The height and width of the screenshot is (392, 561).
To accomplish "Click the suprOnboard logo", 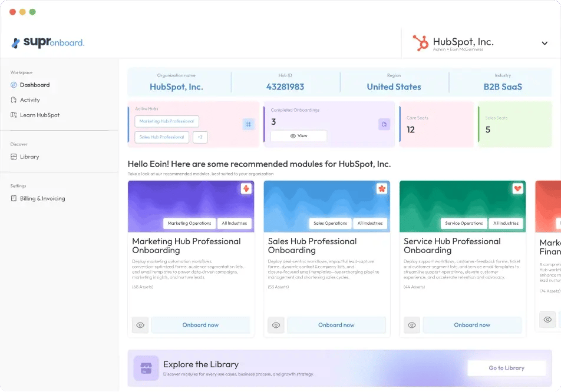I will point(48,42).
